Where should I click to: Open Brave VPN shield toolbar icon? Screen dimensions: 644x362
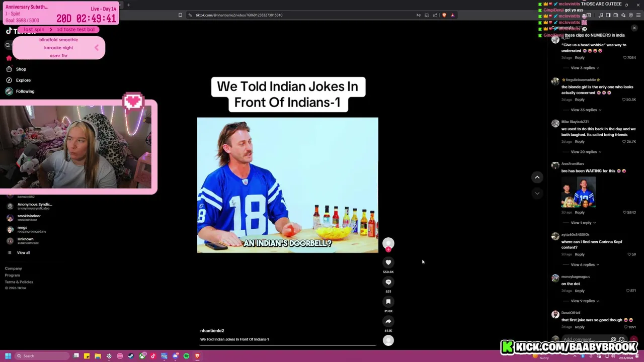631,15
